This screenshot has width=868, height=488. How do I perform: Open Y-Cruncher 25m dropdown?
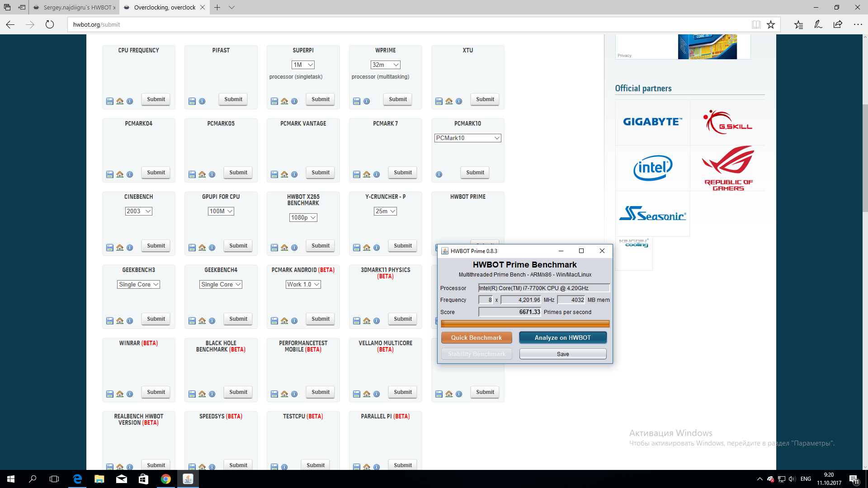coord(385,211)
